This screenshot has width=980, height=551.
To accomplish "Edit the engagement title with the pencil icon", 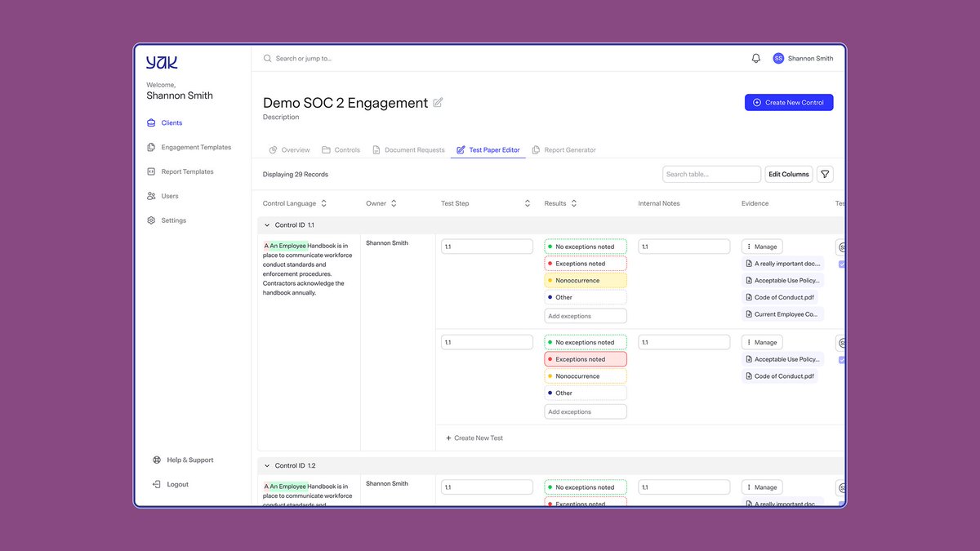I will (x=438, y=103).
